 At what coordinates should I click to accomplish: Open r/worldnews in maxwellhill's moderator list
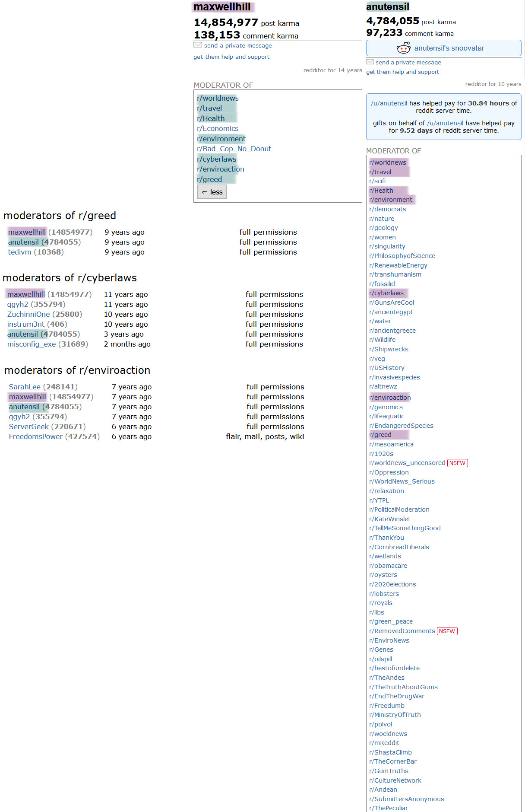(218, 98)
